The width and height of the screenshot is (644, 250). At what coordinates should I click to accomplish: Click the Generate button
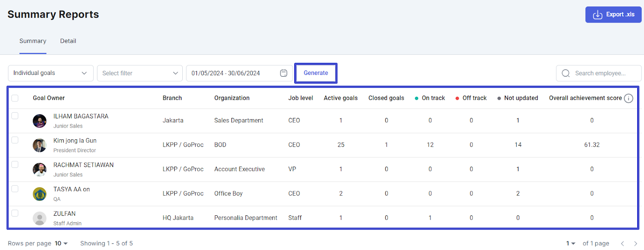click(x=316, y=73)
